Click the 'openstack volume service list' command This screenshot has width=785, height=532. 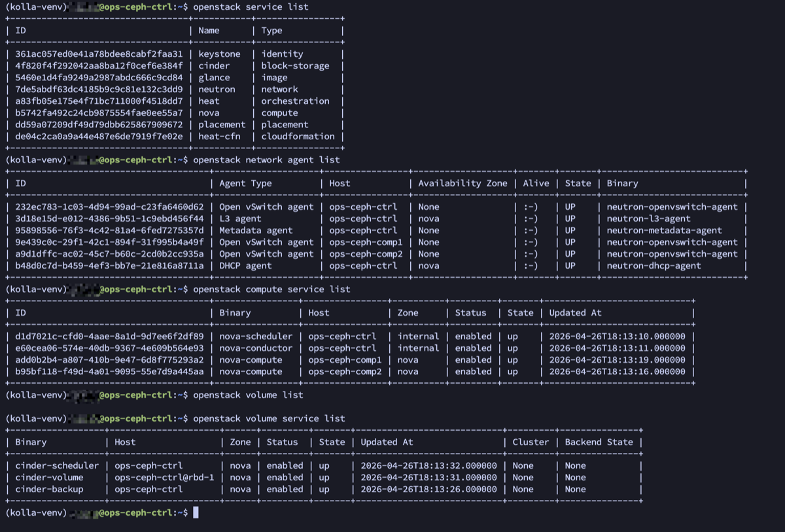(269, 419)
